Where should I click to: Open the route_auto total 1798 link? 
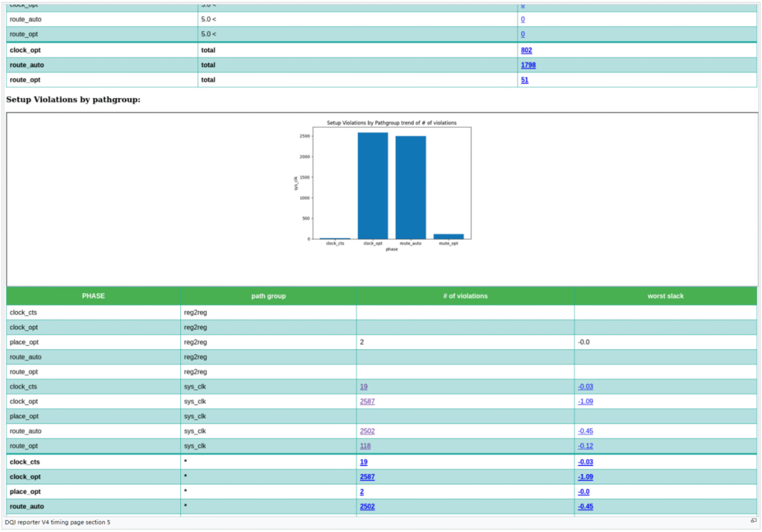pyautogui.click(x=528, y=65)
